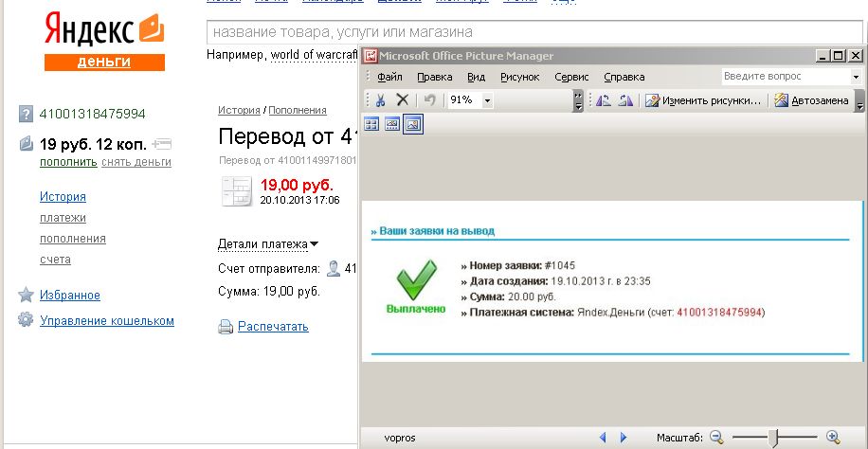The height and width of the screenshot is (449, 868).
Task: Open the пополнения sidebar link
Action: pos(73,239)
